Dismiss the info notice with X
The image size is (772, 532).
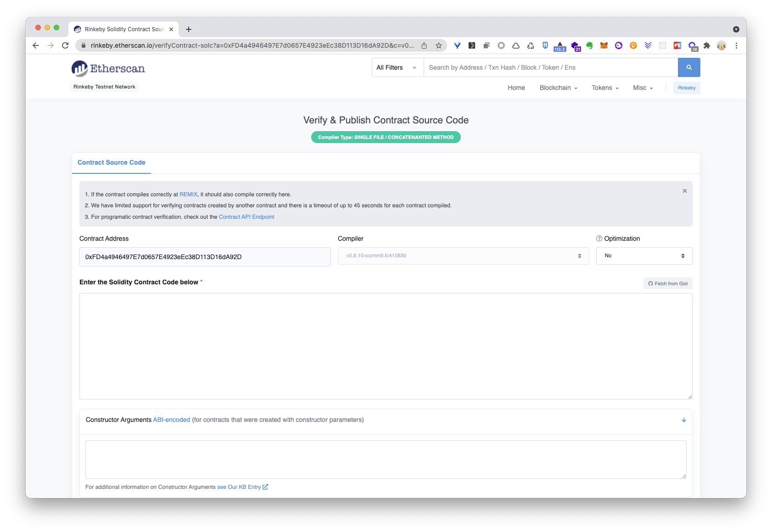(684, 191)
